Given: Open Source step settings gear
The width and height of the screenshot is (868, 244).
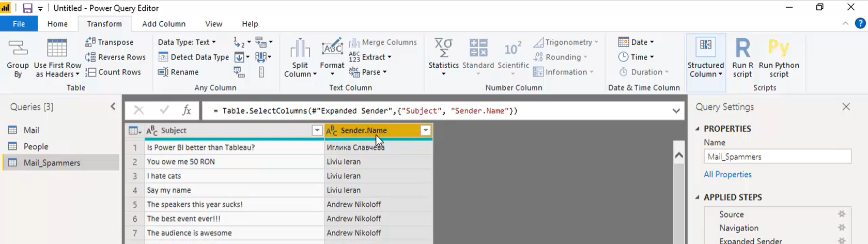Looking at the screenshot, I should (x=842, y=214).
